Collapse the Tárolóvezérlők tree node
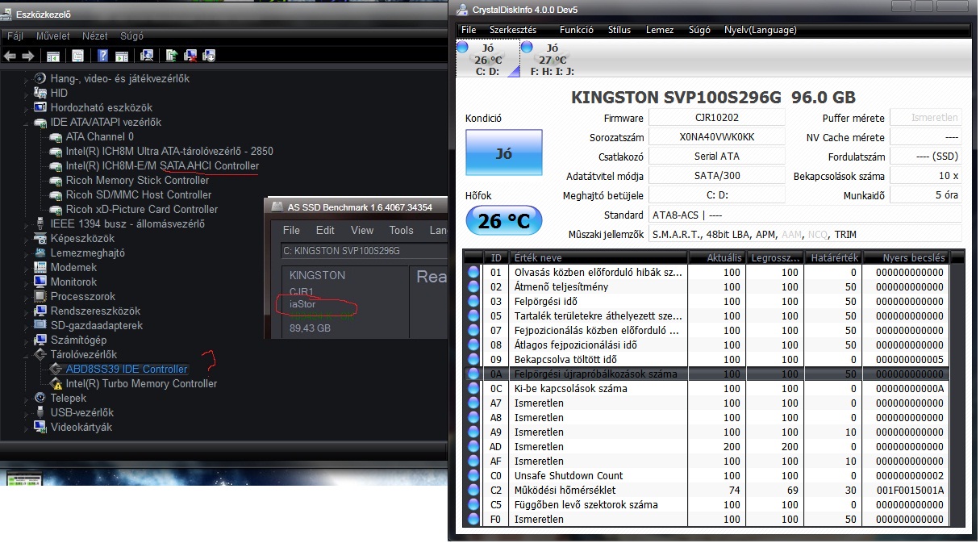Image resolution: width=980 pixels, height=543 pixels. 26,355
